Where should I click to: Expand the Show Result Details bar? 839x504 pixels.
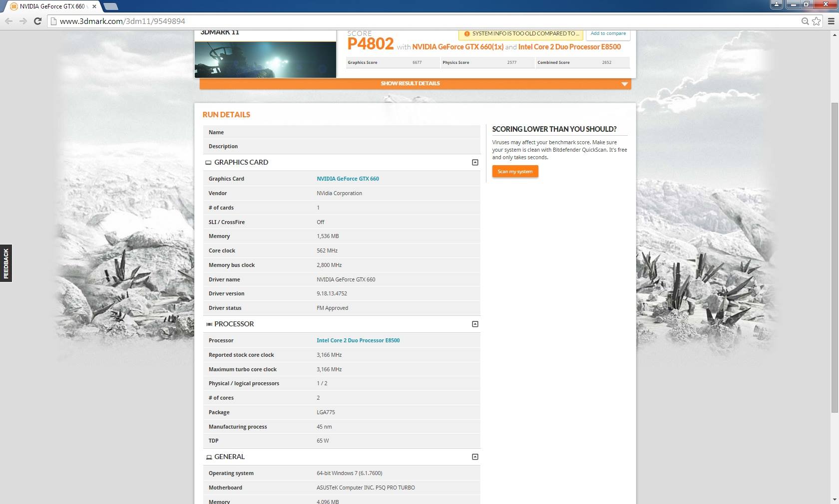point(415,84)
